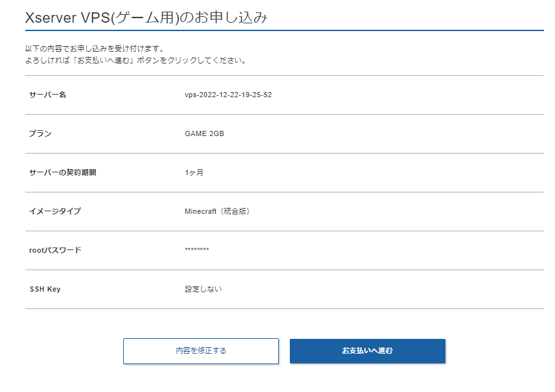Click the 以下の内容でお申し込みを受け付けます sentence
This screenshot has height=392, width=555.
95,49
